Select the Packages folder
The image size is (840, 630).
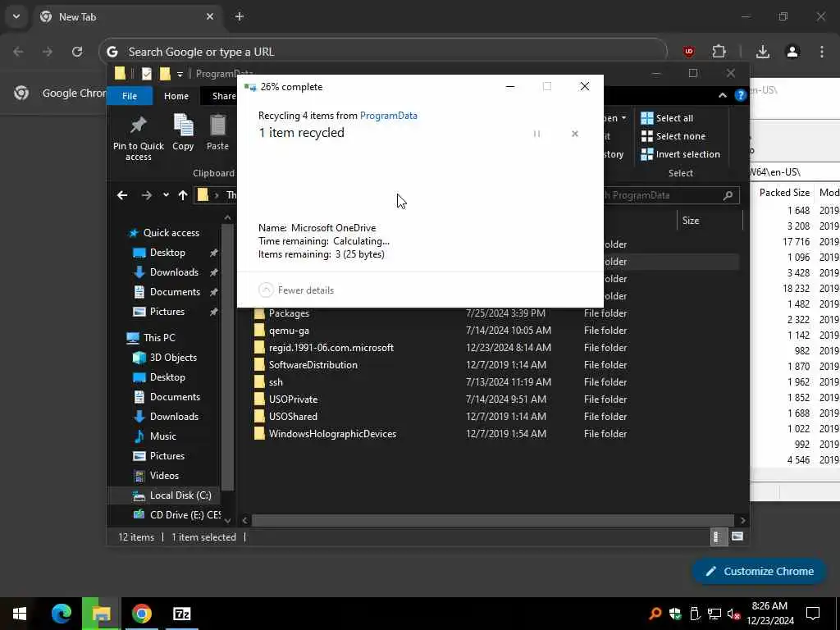(289, 313)
